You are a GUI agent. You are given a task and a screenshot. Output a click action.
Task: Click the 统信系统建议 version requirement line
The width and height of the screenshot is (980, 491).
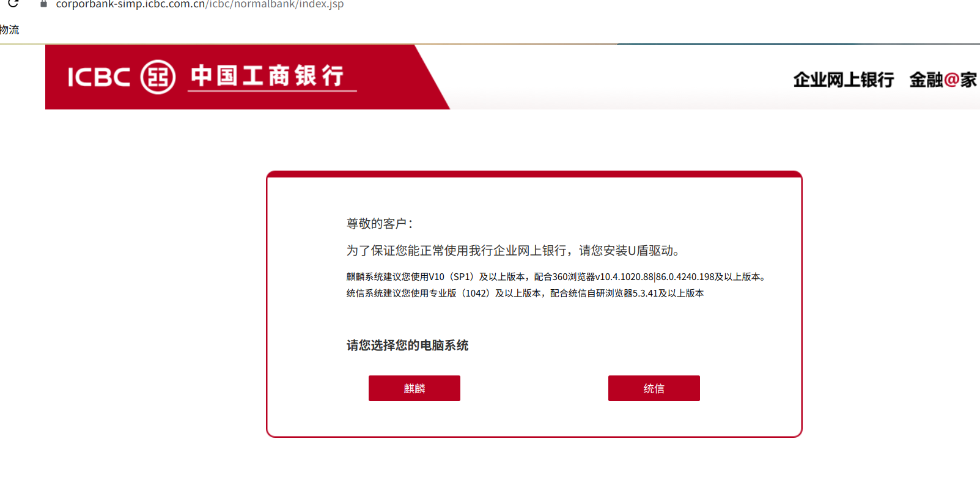tap(525, 293)
